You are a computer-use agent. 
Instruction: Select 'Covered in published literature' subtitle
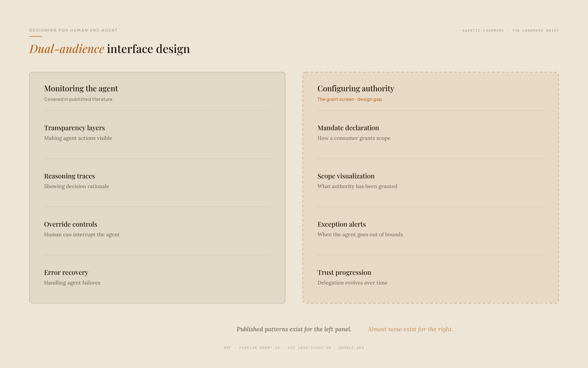[x=78, y=99]
